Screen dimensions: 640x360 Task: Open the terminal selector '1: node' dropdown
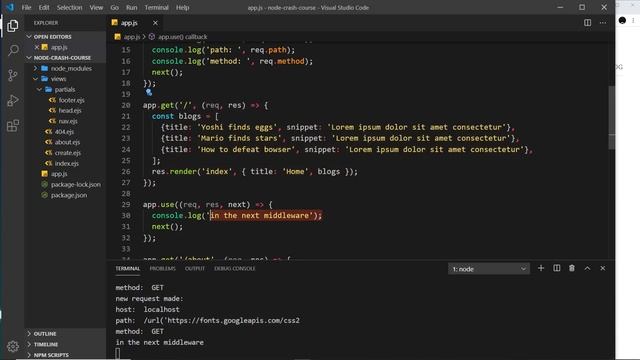click(x=489, y=269)
